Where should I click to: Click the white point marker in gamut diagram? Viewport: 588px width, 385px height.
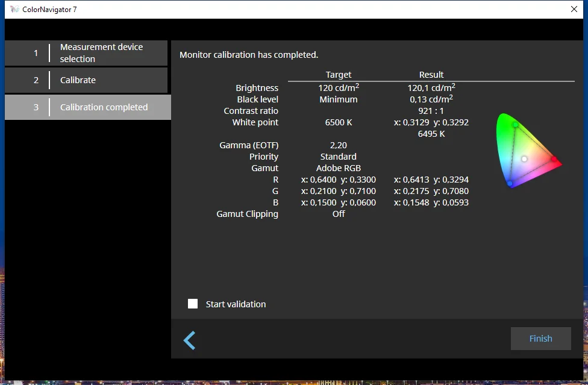point(524,159)
